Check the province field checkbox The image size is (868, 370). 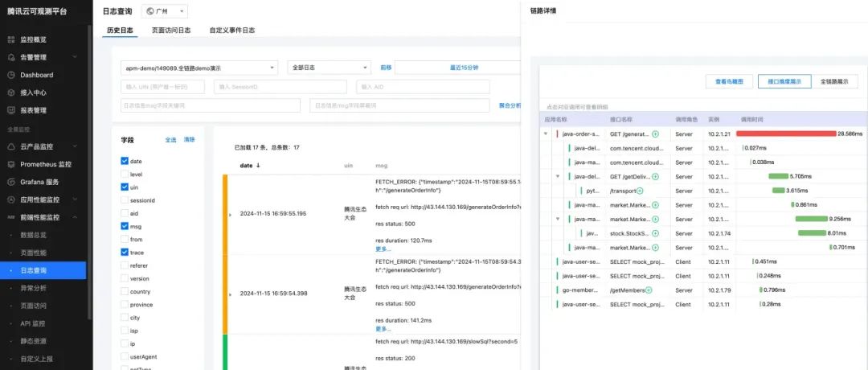(124, 305)
